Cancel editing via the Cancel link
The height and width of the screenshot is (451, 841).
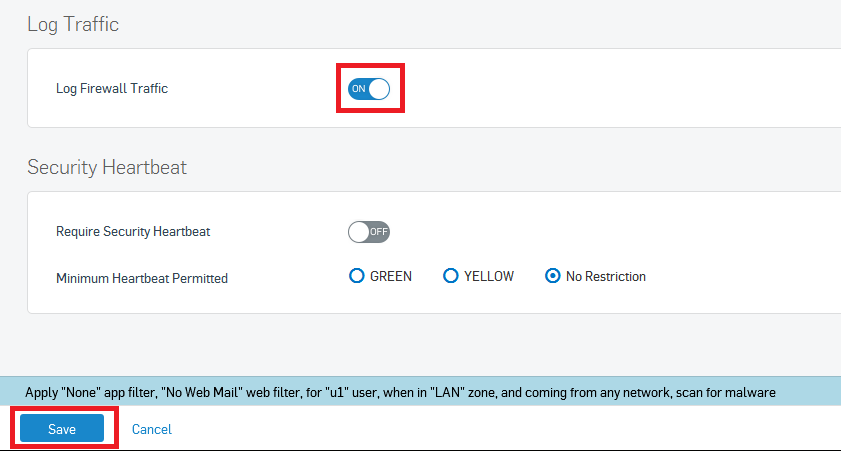152,429
